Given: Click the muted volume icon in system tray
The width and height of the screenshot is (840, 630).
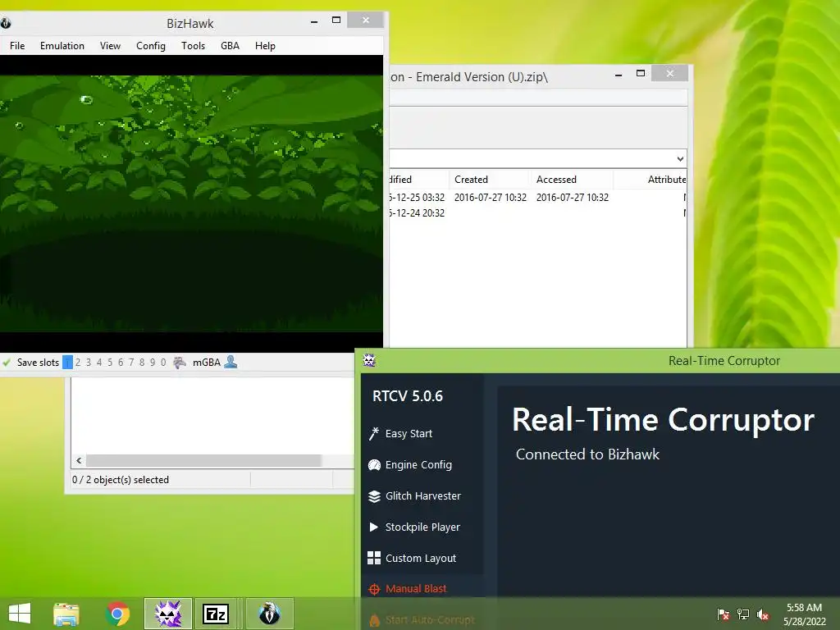Looking at the screenshot, I should coord(763,614).
